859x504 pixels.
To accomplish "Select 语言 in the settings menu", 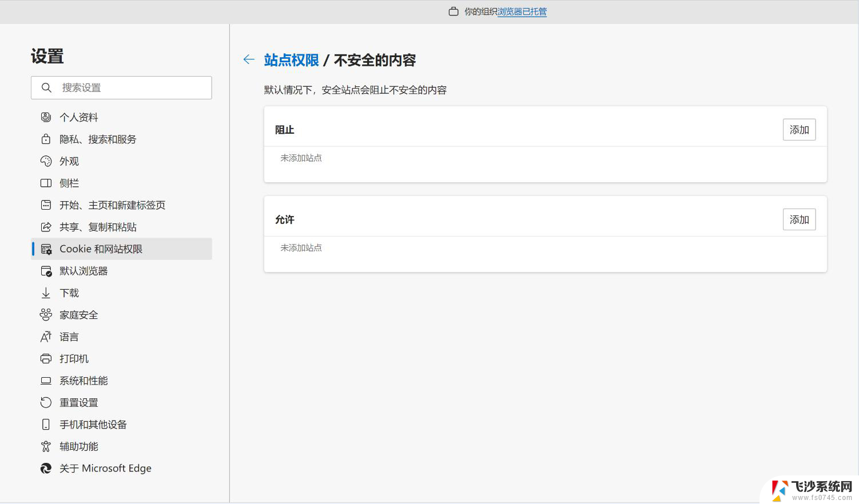I will (121, 337).
